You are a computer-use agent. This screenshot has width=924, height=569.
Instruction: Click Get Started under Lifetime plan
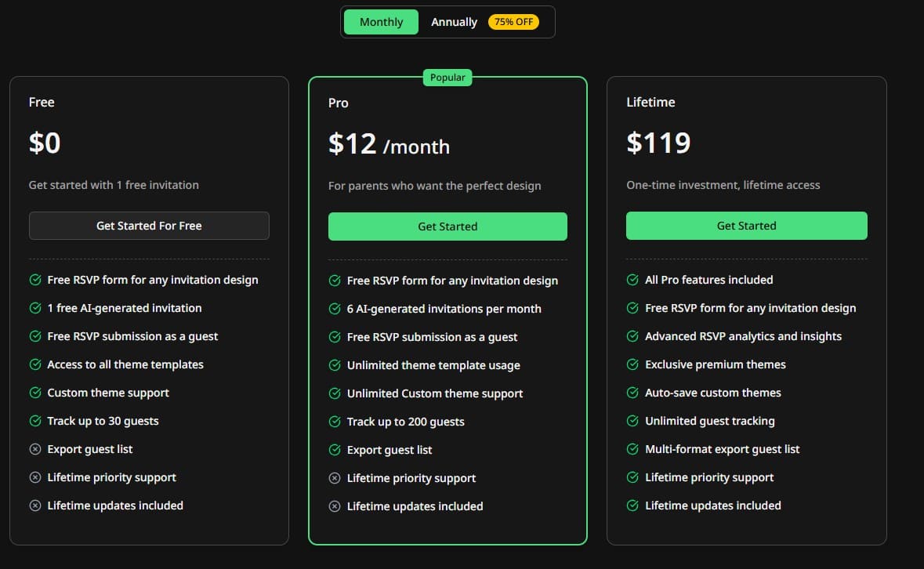[746, 226]
